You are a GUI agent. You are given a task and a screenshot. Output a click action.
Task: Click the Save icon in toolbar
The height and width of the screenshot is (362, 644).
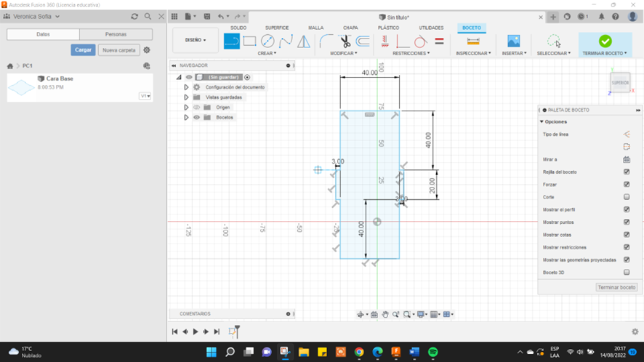207,17
